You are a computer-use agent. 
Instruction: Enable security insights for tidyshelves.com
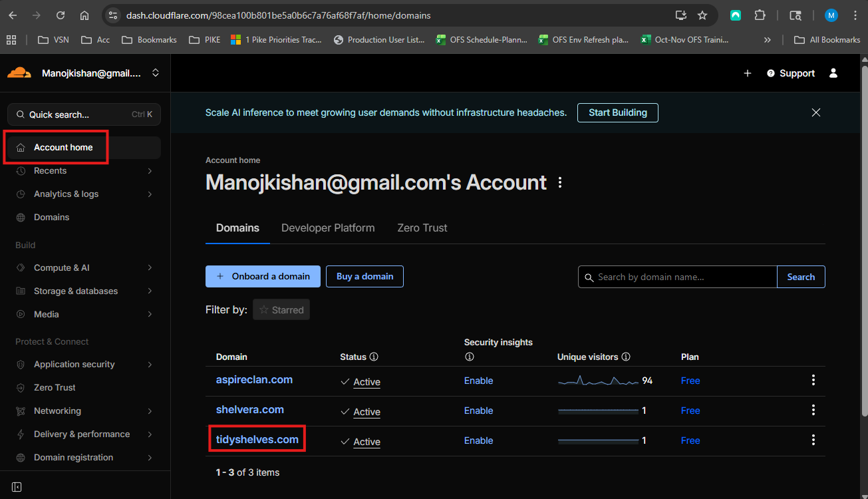click(x=478, y=441)
